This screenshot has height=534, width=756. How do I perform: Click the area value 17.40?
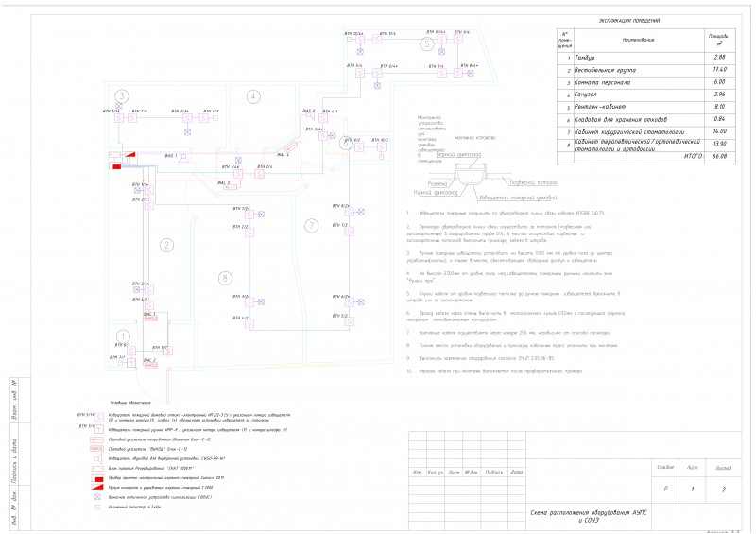pyautogui.click(x=719, y=70)
